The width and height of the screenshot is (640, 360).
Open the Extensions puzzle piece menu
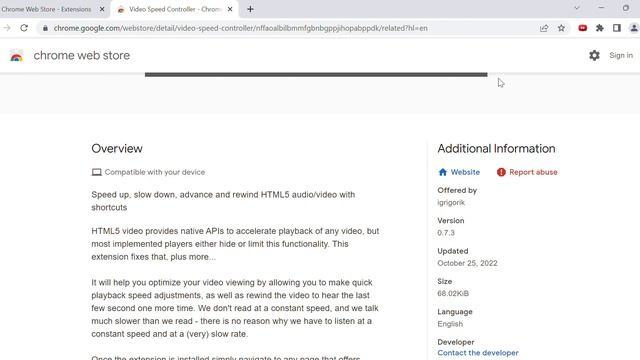point(600,28)
